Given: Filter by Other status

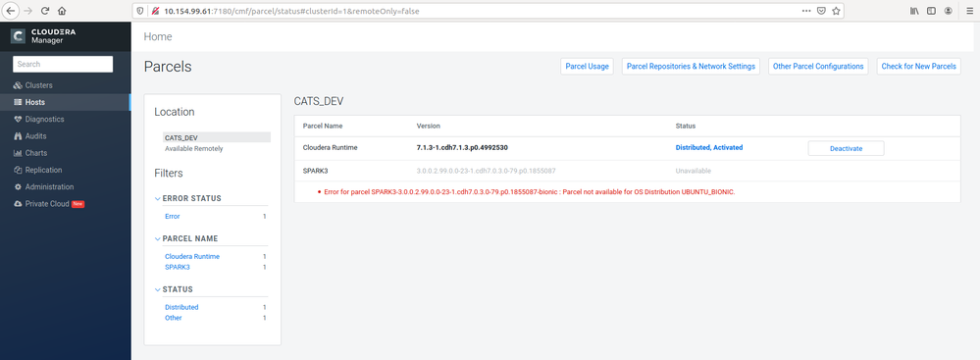Looking at the screenshot, I should pyautogui.click(x=173, y=318).
